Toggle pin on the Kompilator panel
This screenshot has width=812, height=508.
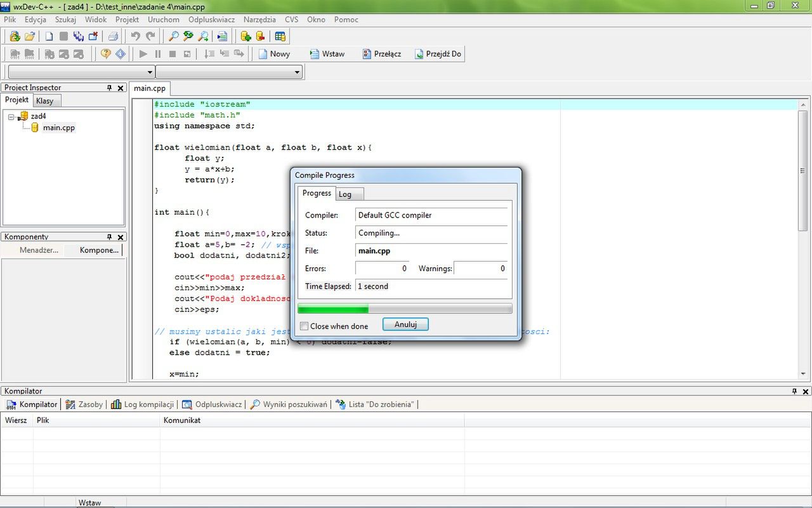click(x=794, y=391)
